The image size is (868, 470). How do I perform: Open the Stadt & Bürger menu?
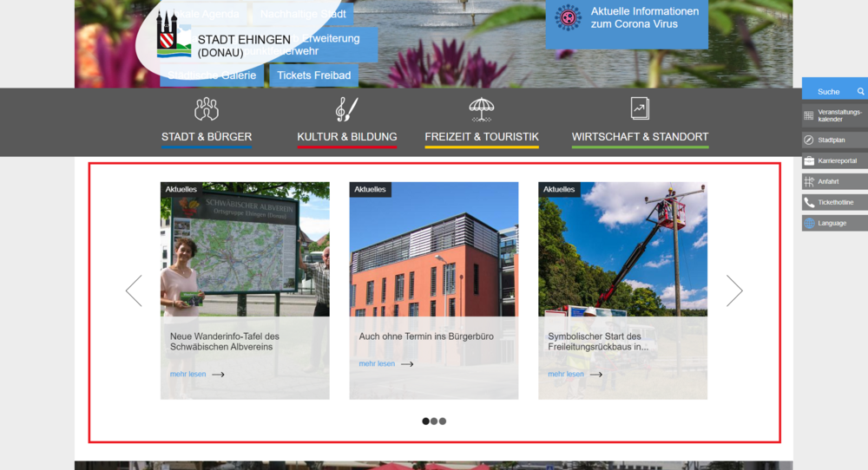click(207, 136)
